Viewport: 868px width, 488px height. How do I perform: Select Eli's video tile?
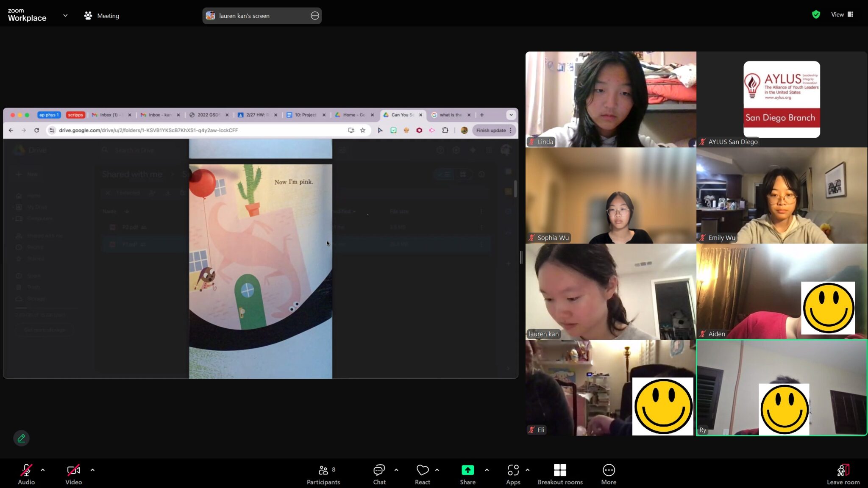click(611, 388)
